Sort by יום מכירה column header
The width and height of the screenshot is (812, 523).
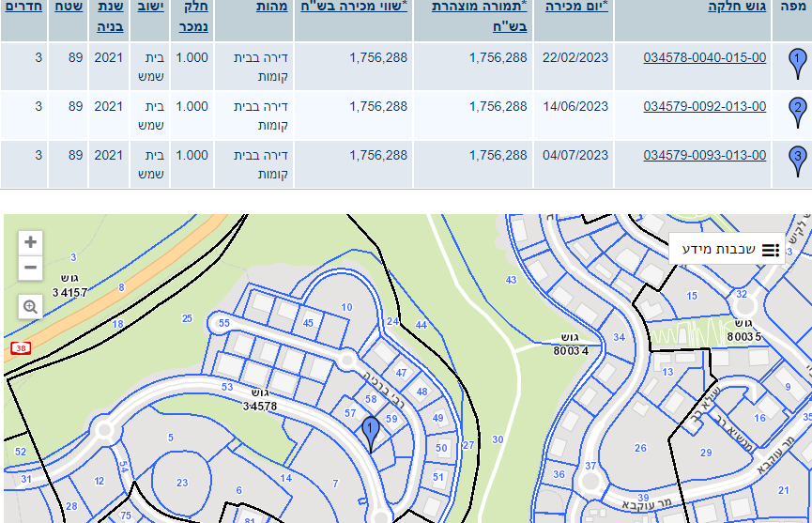576,7
